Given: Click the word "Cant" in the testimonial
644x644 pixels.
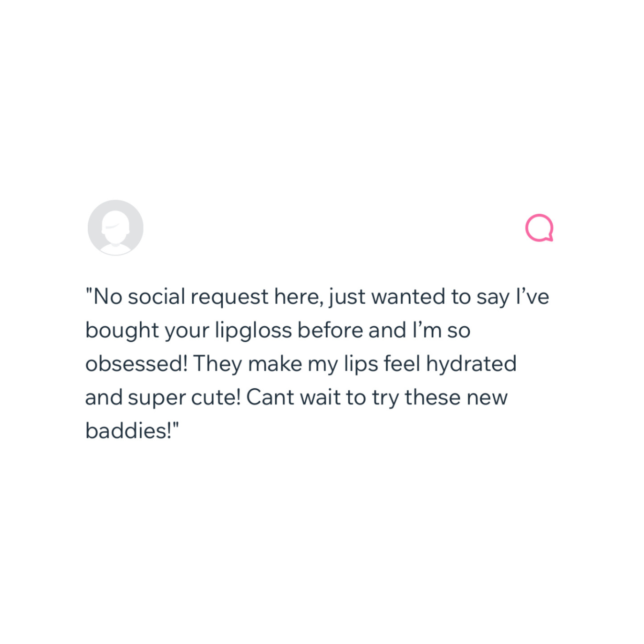Looking at the screenshot, I should 270,397.
